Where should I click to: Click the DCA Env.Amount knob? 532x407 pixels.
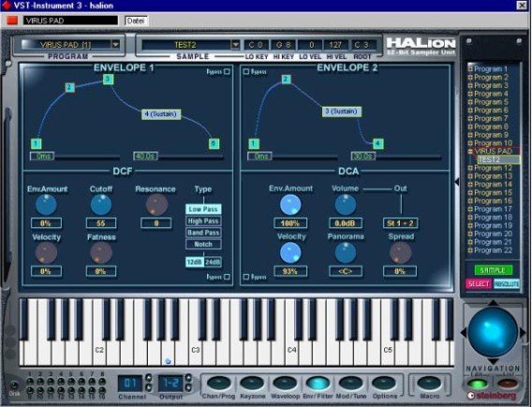pyautogui.click(x=290, y=205)
